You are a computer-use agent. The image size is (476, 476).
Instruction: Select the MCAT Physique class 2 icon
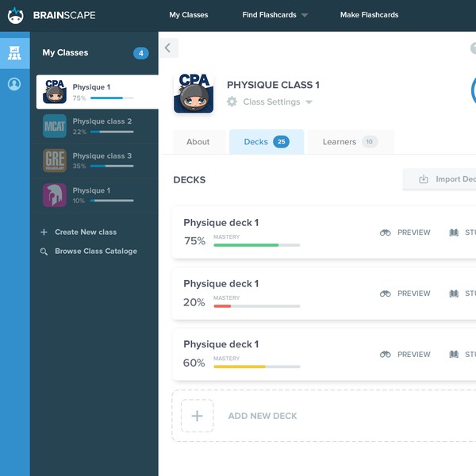pos(55,126)
